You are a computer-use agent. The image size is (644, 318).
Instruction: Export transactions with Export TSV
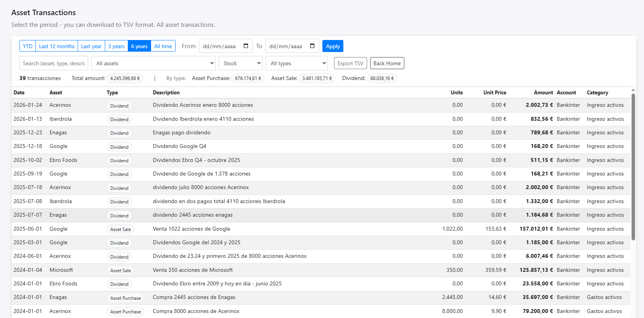tap(350, 63)
